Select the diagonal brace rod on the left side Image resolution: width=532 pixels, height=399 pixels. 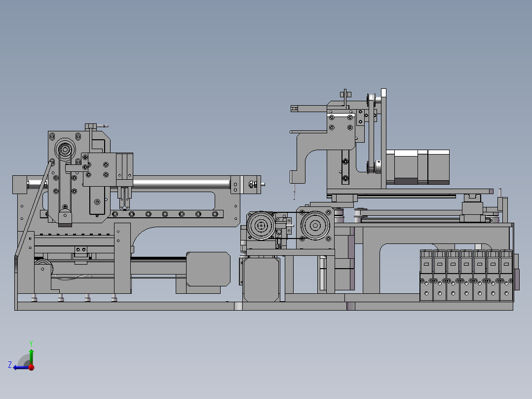coord(34,208)
